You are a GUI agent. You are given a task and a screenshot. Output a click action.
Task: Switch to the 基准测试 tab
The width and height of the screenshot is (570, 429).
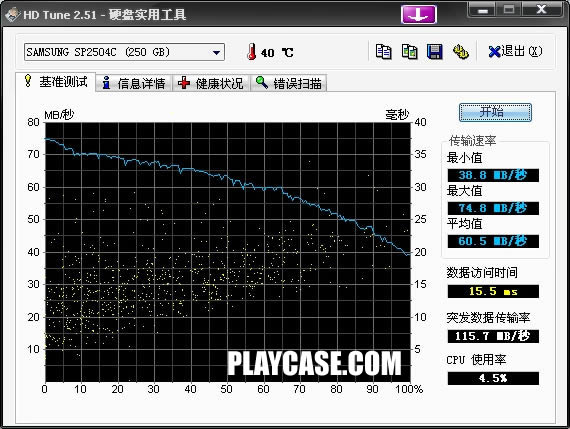click(x=56, y=82)
